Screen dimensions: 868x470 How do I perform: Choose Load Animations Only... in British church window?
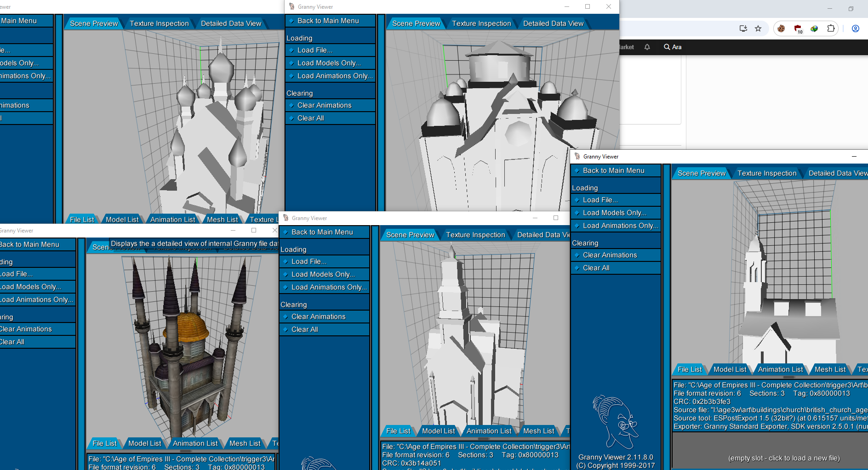(616, 226)
